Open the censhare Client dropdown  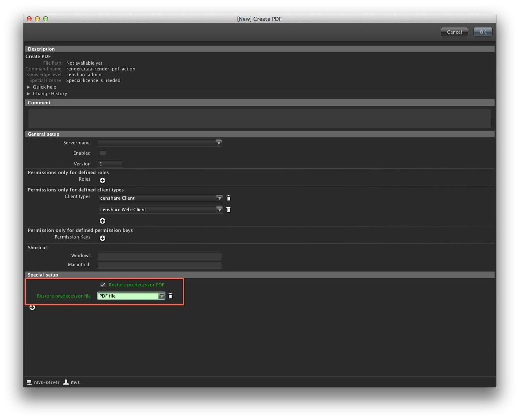coord(219,198)
